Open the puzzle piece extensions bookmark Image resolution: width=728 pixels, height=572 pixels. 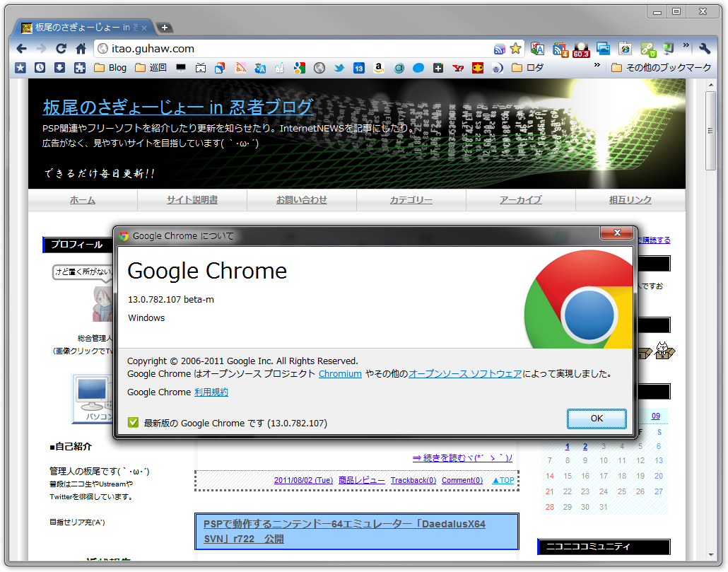coord(80,68)
